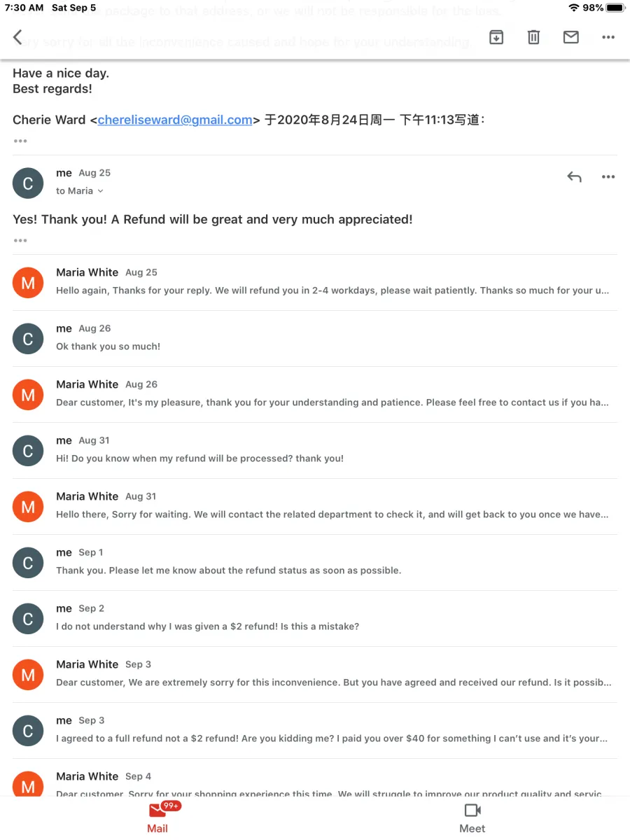This screenshot has width=630, height=840.
Task: Open Maria White's Sep 3 reply
Action: [x=315, y=674]
